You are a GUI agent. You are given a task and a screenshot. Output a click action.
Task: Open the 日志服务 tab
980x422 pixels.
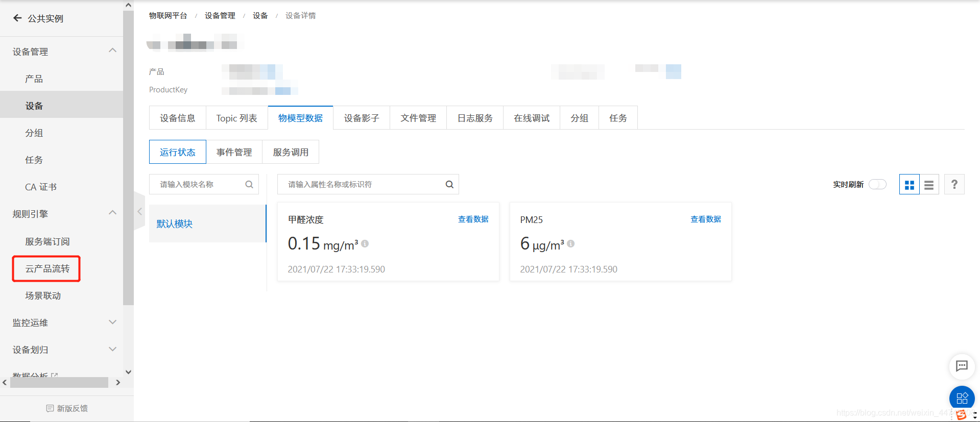[x=475, y=118]
